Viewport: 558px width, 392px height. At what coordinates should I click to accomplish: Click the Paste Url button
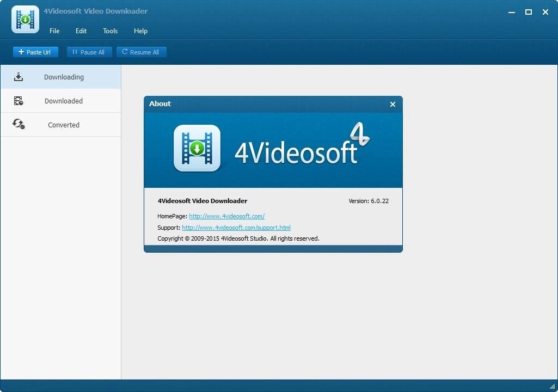tap(35, 52)
